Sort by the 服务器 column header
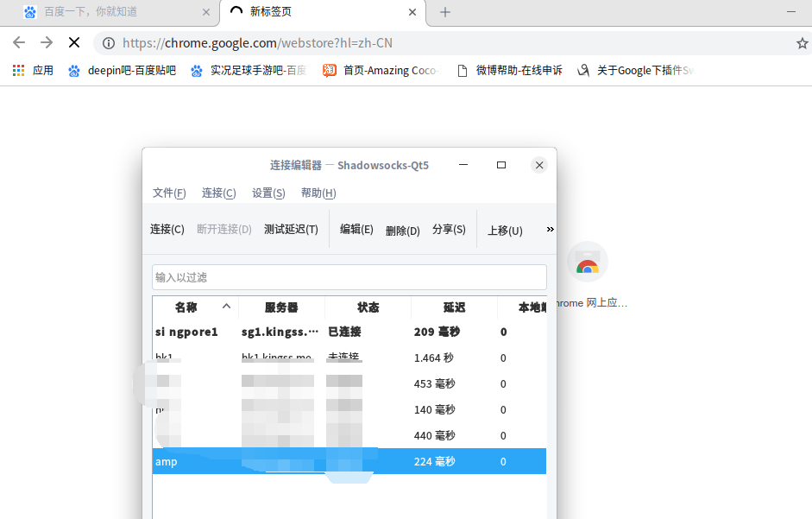The height and width of the screenshot is (519, 812). (x=281, y=307)
